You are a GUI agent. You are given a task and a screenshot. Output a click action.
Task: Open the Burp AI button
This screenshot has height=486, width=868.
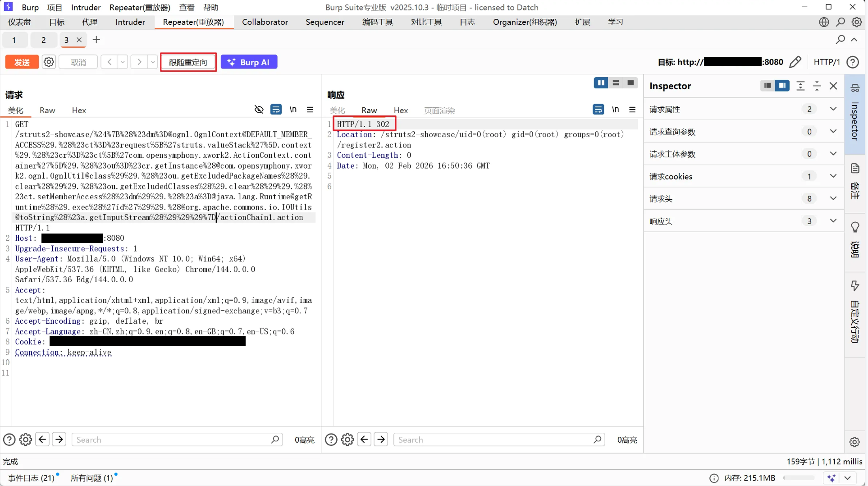tap(249, 62)
